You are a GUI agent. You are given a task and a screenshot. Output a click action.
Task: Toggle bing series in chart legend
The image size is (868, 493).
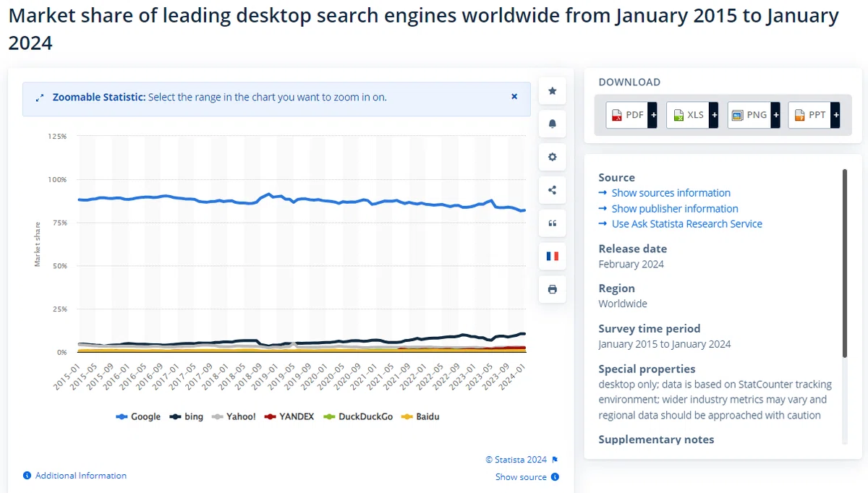click(187, 416)
